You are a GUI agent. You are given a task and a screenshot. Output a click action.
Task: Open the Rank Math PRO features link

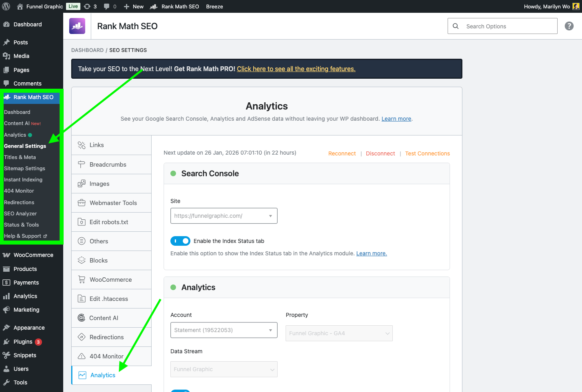click(x=296, y=69)
